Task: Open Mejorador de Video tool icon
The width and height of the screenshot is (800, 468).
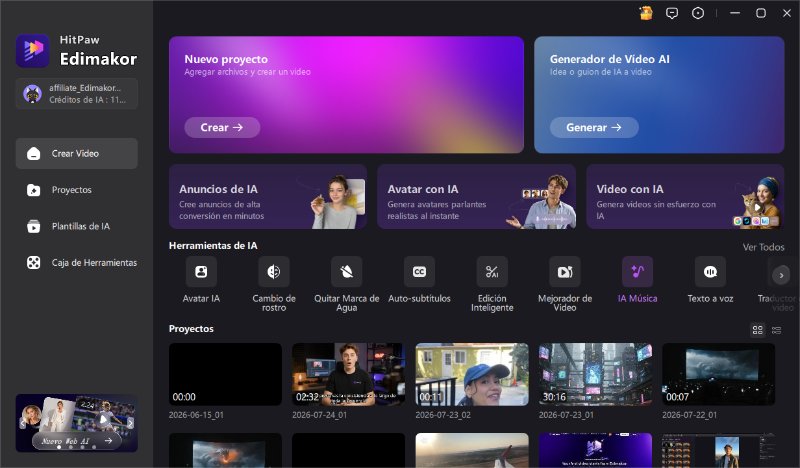Action: [565, 272]
